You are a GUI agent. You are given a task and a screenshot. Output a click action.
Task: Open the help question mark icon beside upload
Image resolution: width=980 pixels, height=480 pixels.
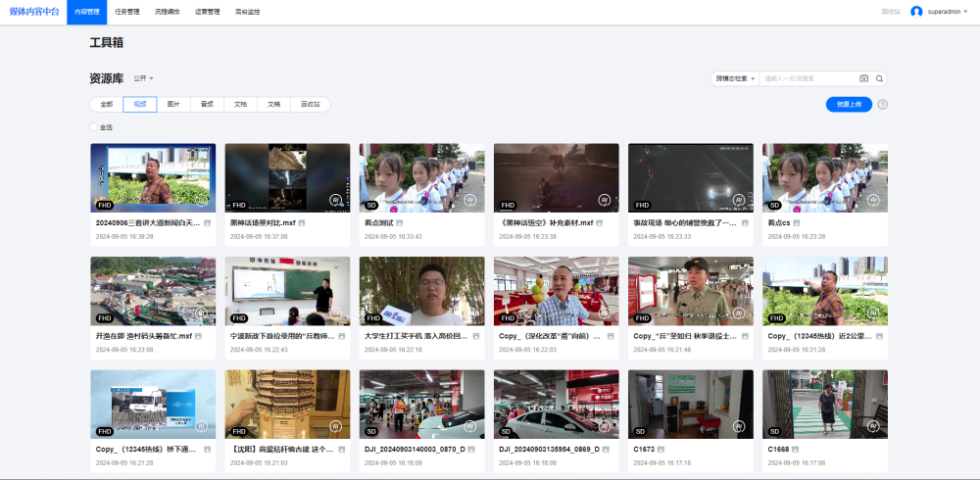883,105
